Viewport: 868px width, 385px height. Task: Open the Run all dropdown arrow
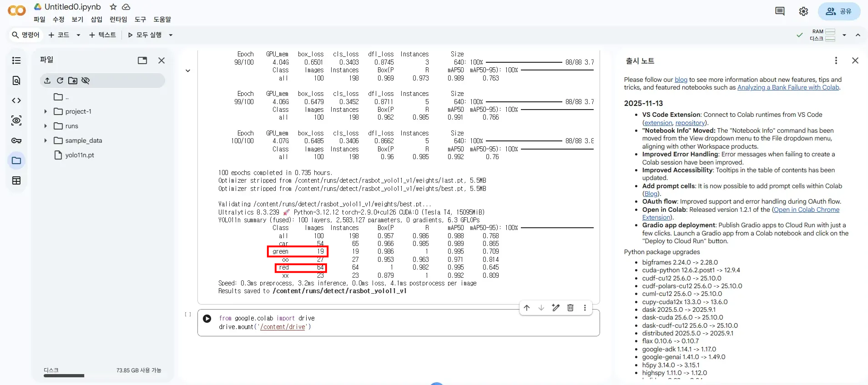click(x=171, y=35)
